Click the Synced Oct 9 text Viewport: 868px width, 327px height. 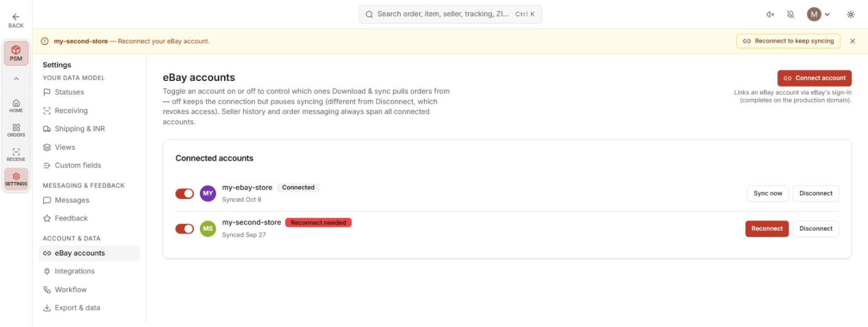pyautogui.click(x=241, y=200)
